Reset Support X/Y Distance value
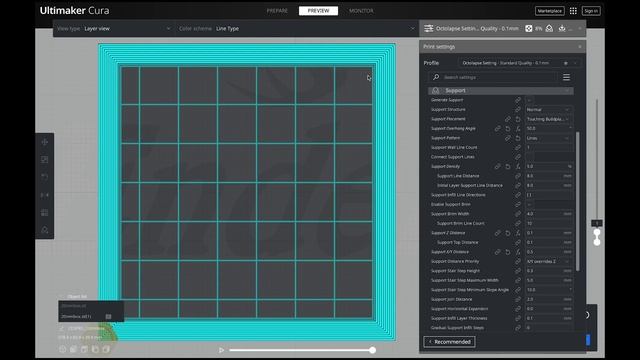This screenshot has height=360, width=640. pos(508,252)
